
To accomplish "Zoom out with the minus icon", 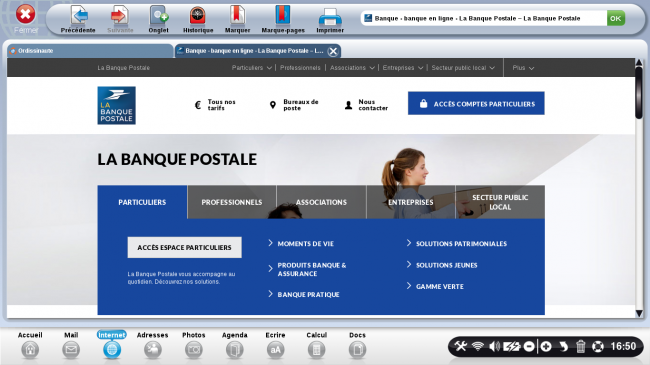I will pyautogui.click(x=529, y=346).
